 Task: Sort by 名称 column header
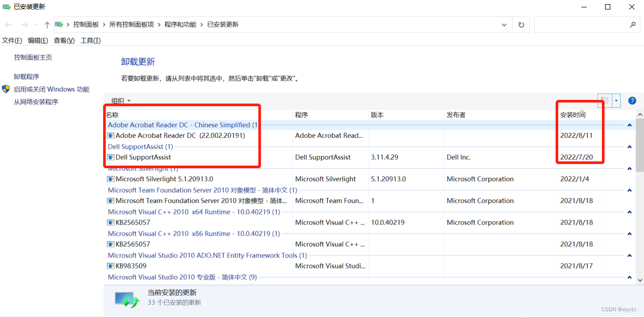(198, 115)
